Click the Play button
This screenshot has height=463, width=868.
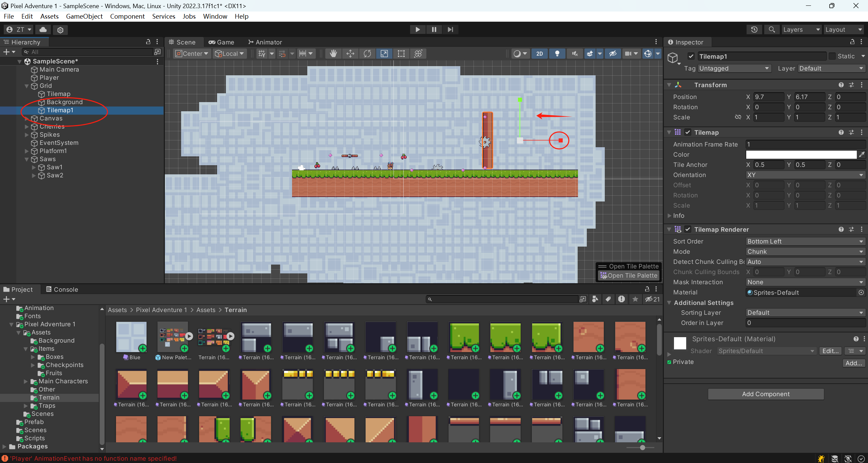pyautogui.click(x=418, y=30)
